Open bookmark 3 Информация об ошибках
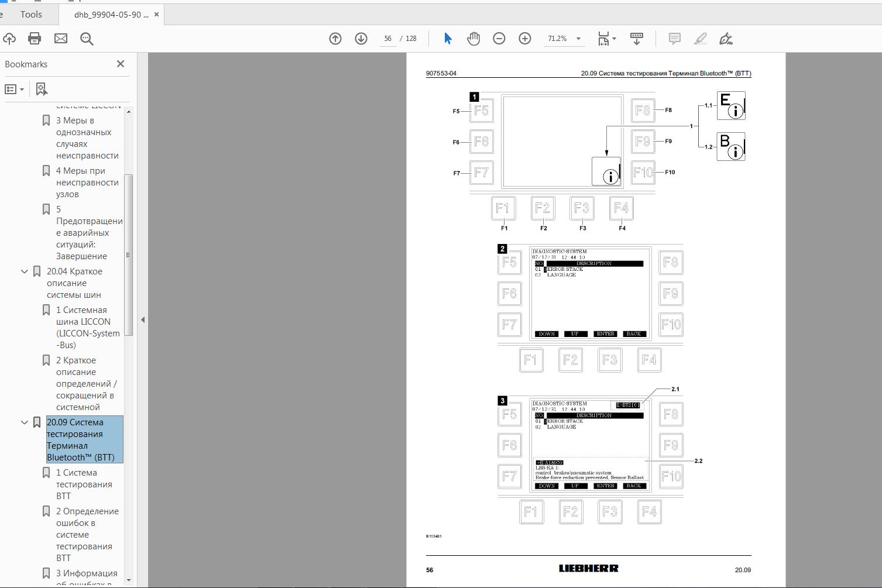The width and height of the screenshot is (882, 588). tap(87, 576)
